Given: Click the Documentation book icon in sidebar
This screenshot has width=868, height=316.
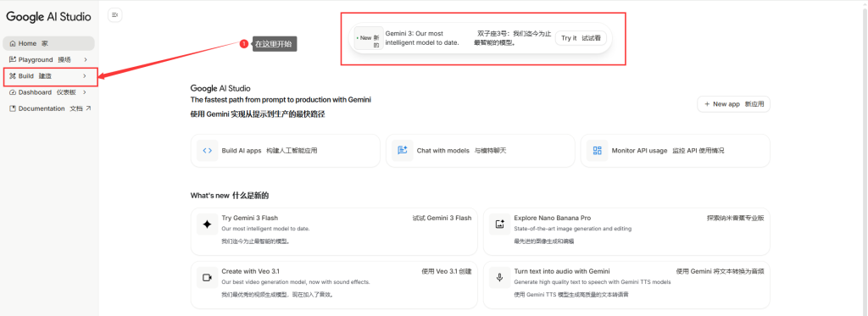Looking at the screenshot, I should [13, 109].
